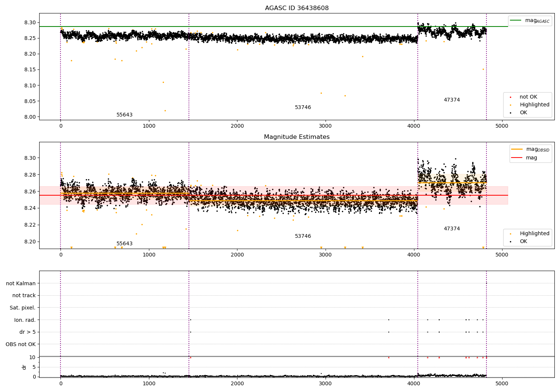This screenshot has height=392, width=560.
Task: Click the 'Ion. rad.' row label
Action: pyautogui.click(x=25, y=320)
